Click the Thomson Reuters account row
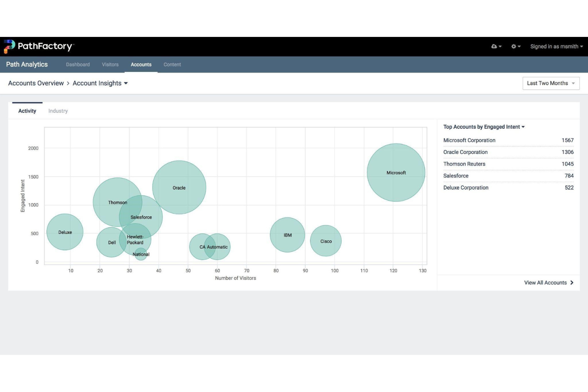 tap(509, 164)
